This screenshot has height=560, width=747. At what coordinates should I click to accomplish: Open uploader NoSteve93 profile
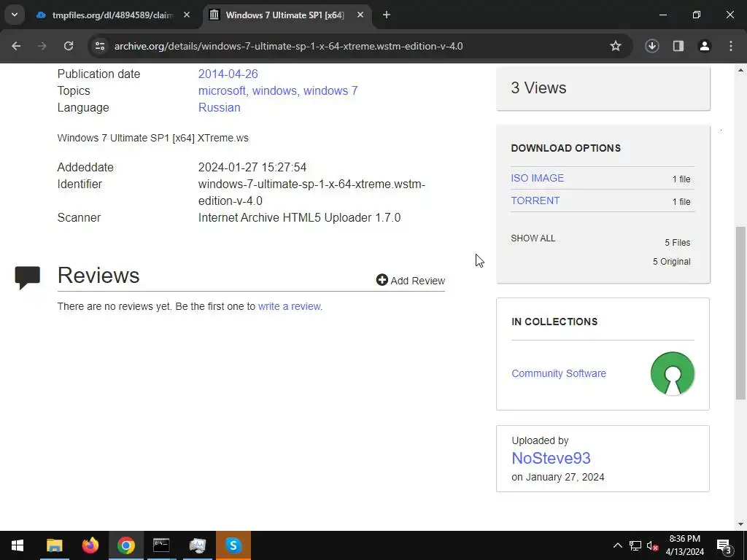(x=551, y=458)
